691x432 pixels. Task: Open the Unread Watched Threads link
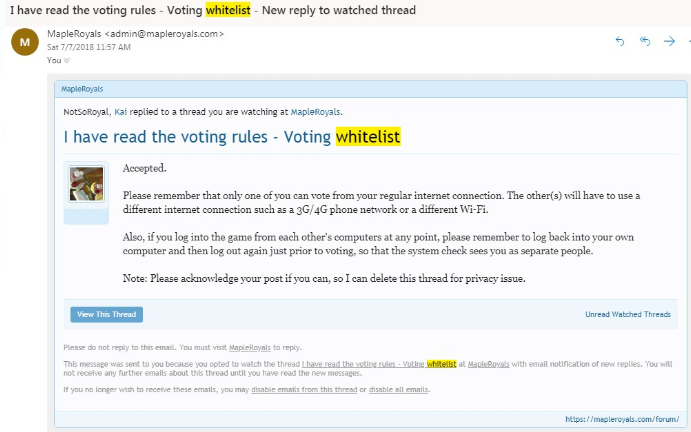(628, 314)
